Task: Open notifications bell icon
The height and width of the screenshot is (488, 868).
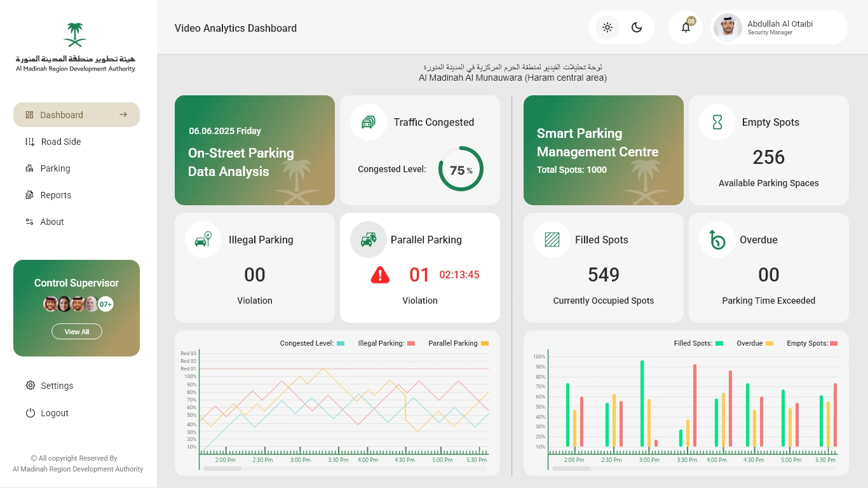Action: pyautogui.click(x=686, y=27)
